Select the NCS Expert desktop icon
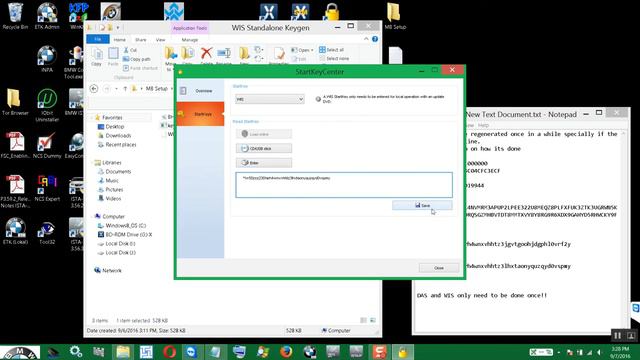 tap(47, 188)
